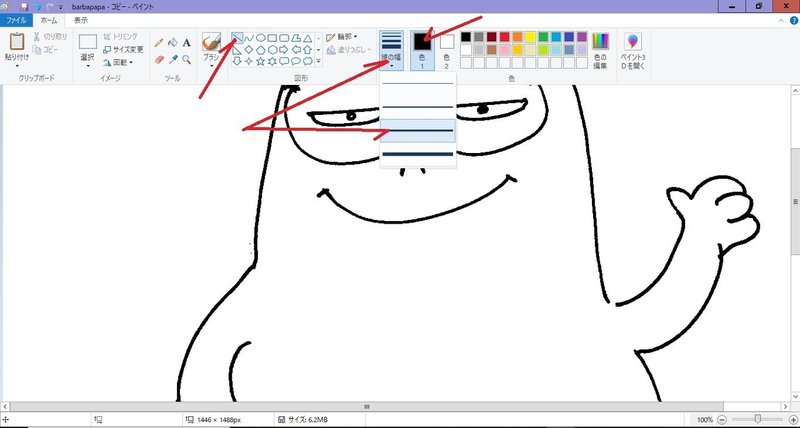The height and width of the screenshot is (428, 800).
Task: Choose the highlighted third line width option
Action: point(418,131)
